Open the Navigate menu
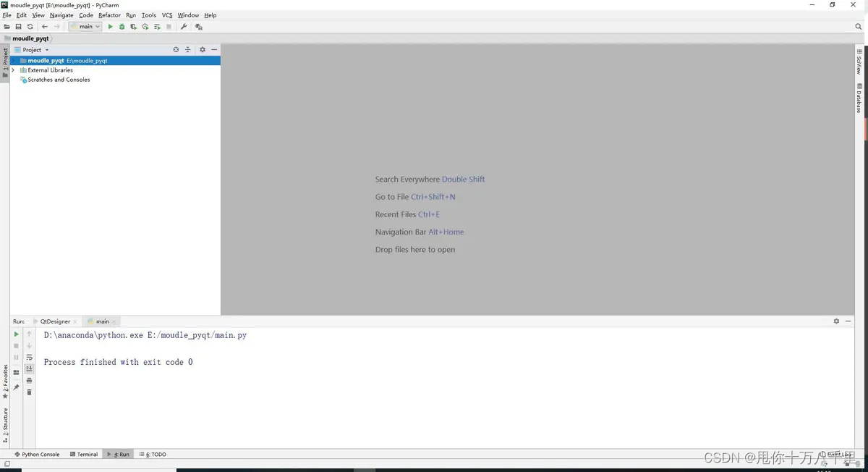Screen dimensions: 868x472 (x=61, y=15)
